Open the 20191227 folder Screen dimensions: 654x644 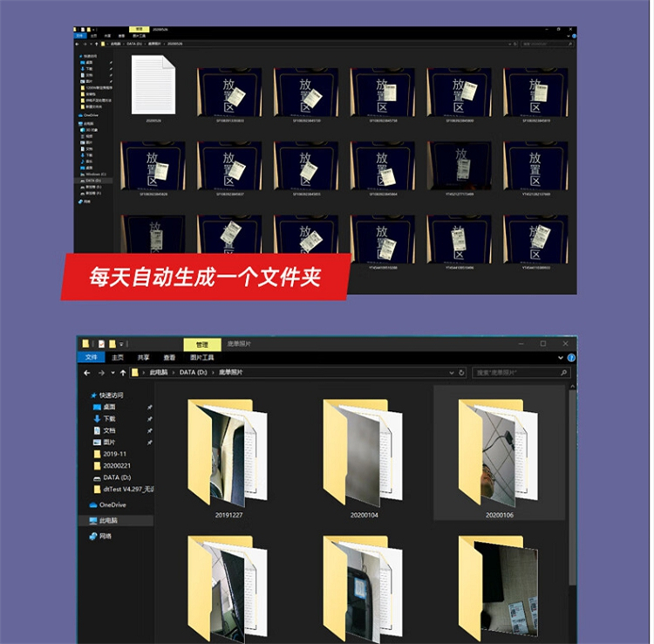click(x=229, y=456)
